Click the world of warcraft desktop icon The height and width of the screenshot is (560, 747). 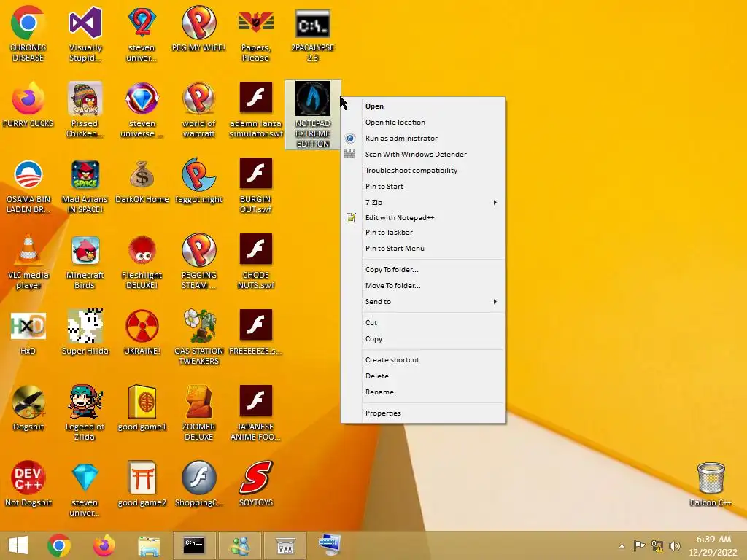click(x=199, y=110)
